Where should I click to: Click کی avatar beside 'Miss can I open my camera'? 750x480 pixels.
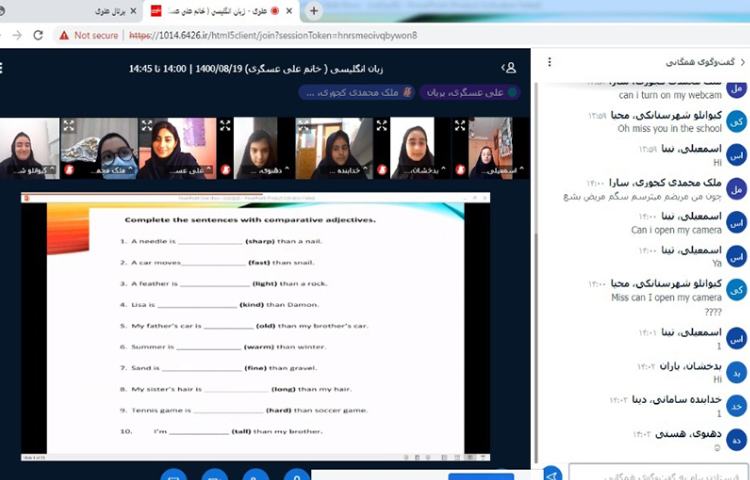[x=737, y=290]
